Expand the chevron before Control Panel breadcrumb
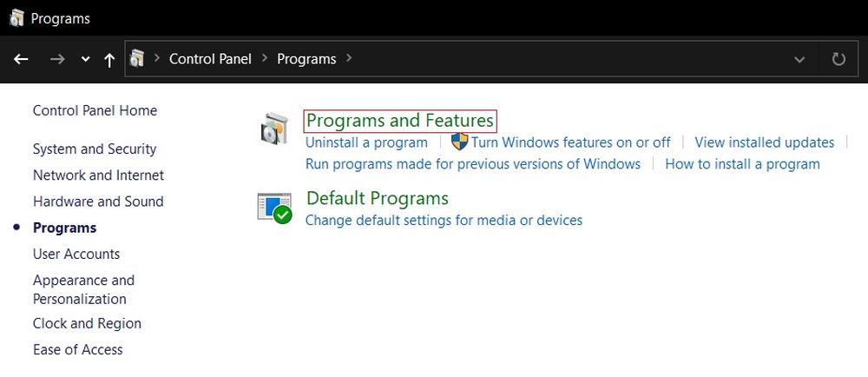The height and width of the screenshot is (377, 868). (x=157, y=57)
